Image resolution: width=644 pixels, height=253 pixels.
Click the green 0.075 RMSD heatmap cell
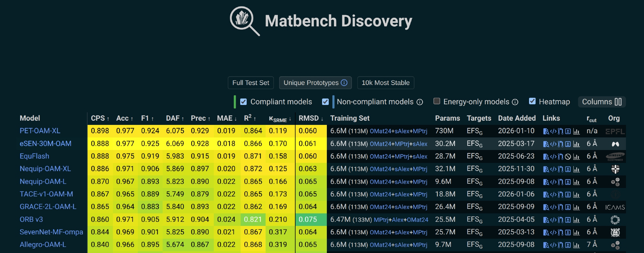pyautogui.click(x=308, y=220)
